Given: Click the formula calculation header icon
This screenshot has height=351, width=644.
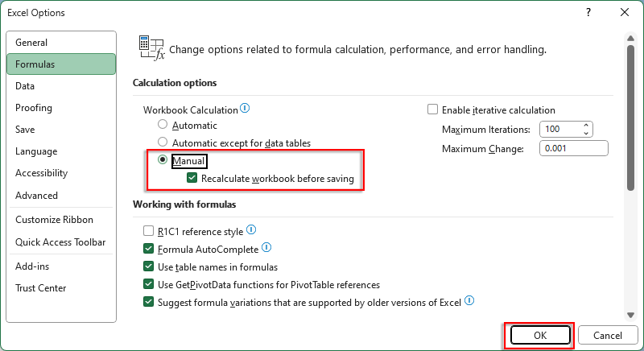Looking at the screenshot, I should pyautogui.click(x=151, y=49).
